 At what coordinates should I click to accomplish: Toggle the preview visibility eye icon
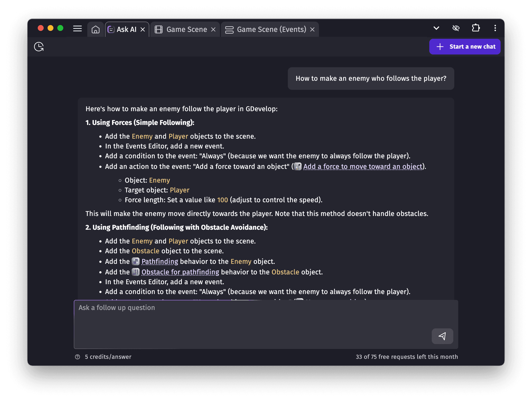point(456,28)
